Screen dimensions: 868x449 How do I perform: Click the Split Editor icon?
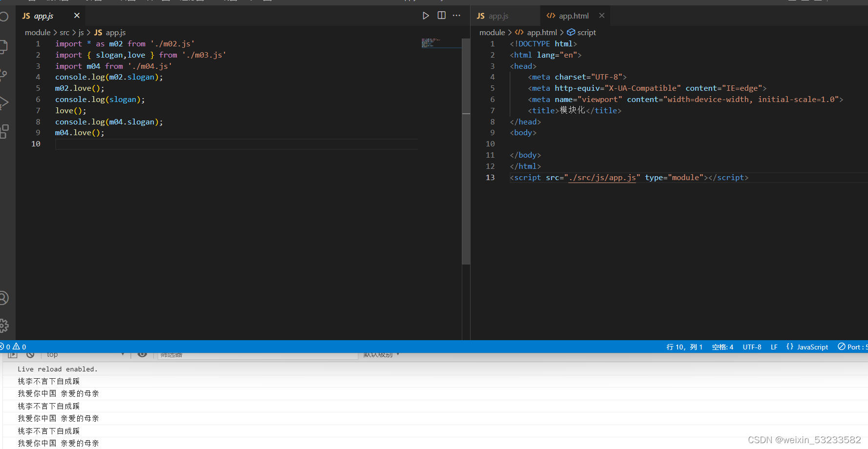441,15
